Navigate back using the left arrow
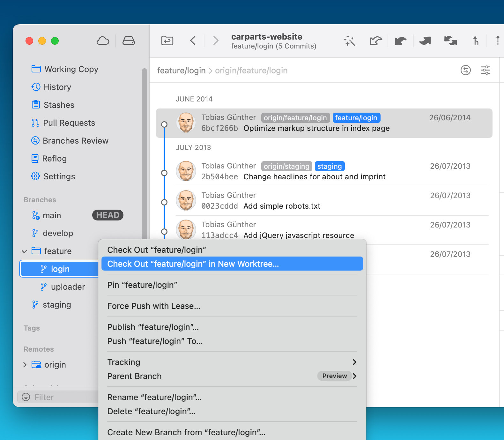This screenshot has height=440, width=504. [x=193, y=41]
